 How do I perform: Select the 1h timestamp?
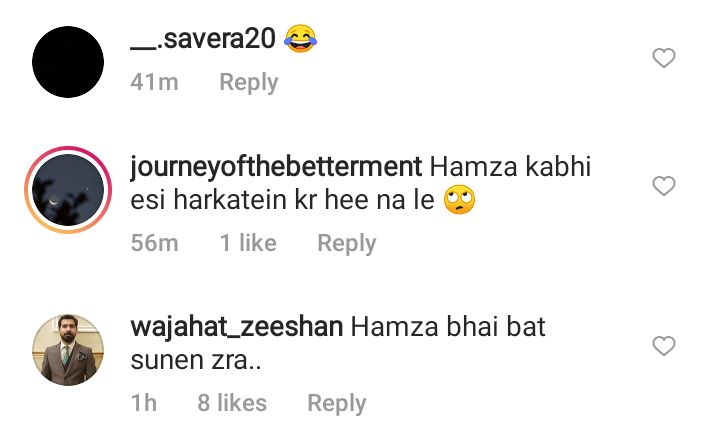144,403
